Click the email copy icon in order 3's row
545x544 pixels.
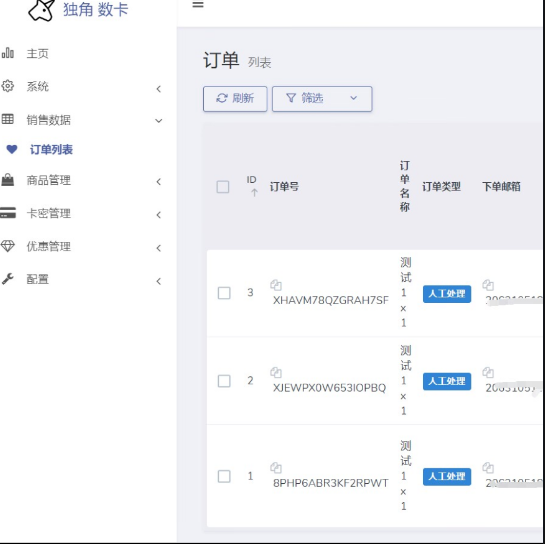click(488, 285)
